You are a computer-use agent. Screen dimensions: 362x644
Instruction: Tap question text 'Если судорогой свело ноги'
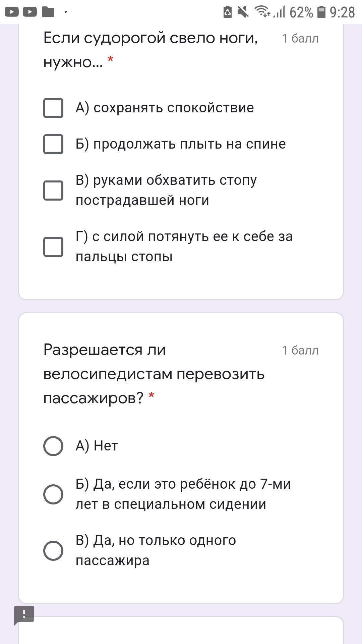(x=150, y=38)
